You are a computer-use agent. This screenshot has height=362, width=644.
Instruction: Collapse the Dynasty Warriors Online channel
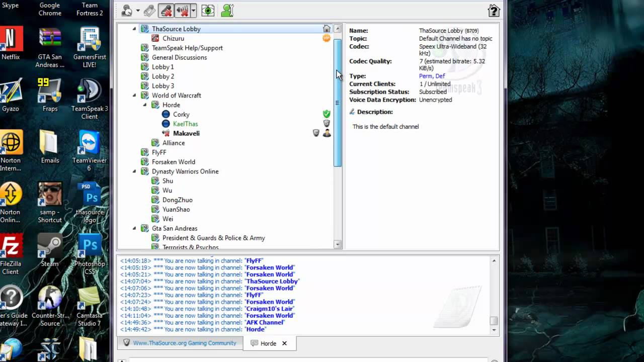tap(134, 171)
